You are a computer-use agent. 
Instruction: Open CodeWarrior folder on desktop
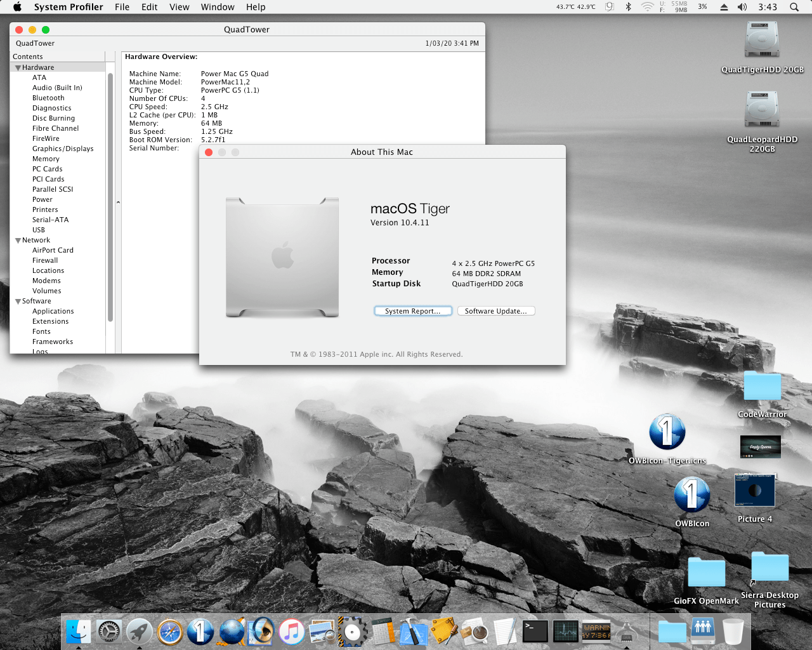click(762, 386)
